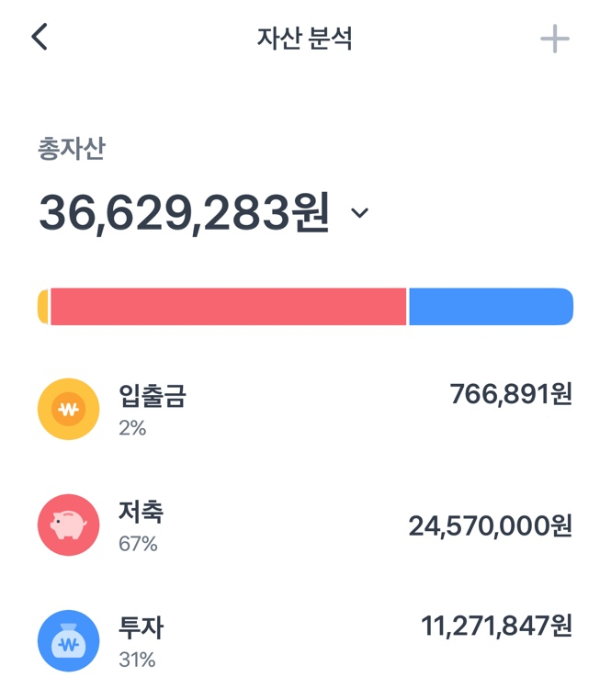Select the blue money bag 투자 icon
The image size is (611, 700).
[68, 640]
